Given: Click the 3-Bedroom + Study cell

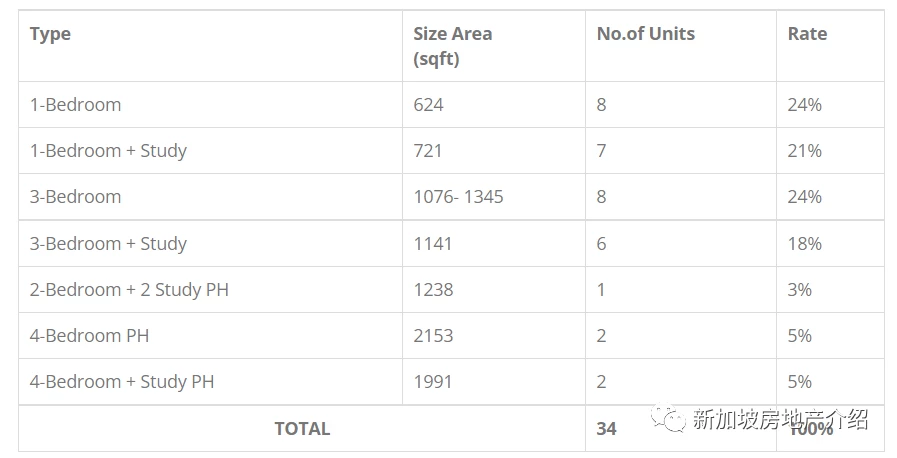Looking at the screenshot, I should click(108, 244).
